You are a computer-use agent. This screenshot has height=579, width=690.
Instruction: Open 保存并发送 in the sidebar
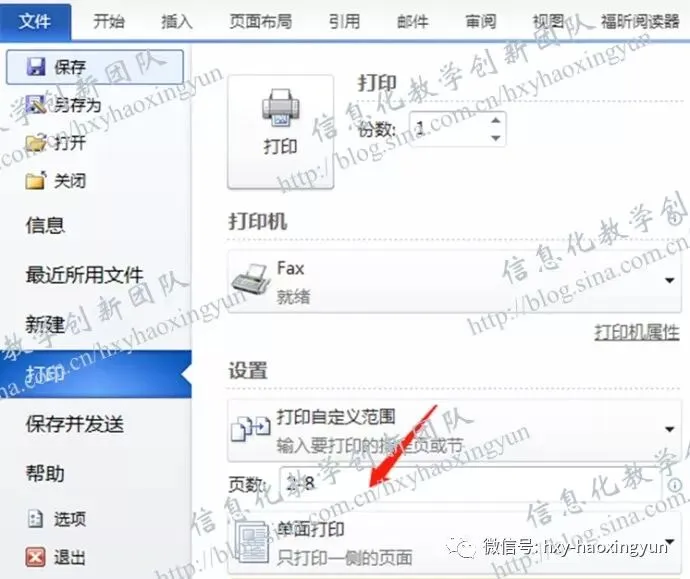[74, 424]
